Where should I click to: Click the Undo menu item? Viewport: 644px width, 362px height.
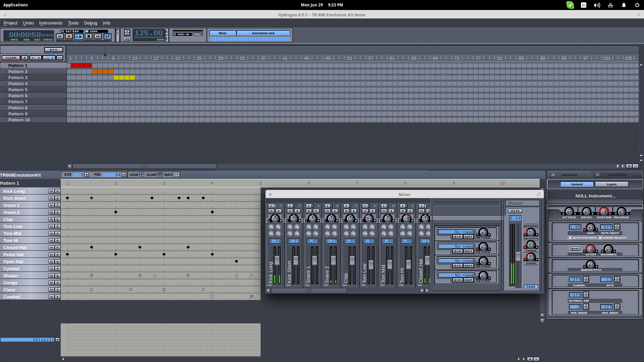[28, 22]
